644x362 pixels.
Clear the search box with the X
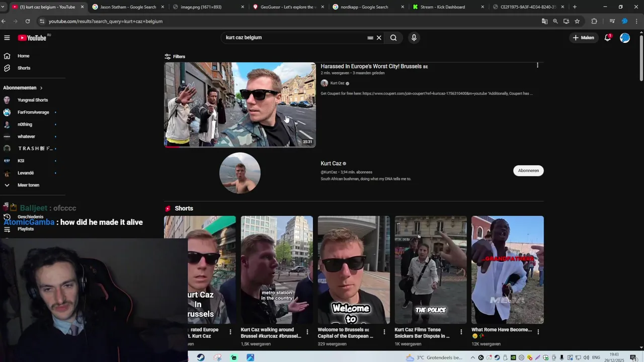[379, 38]
